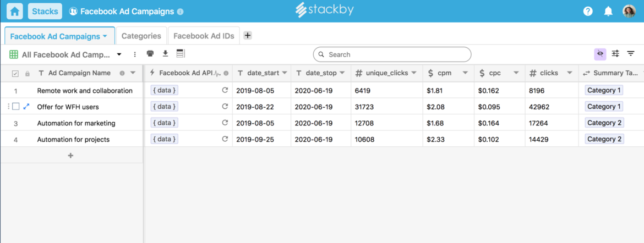Click the Stacks button

(45, 11)
